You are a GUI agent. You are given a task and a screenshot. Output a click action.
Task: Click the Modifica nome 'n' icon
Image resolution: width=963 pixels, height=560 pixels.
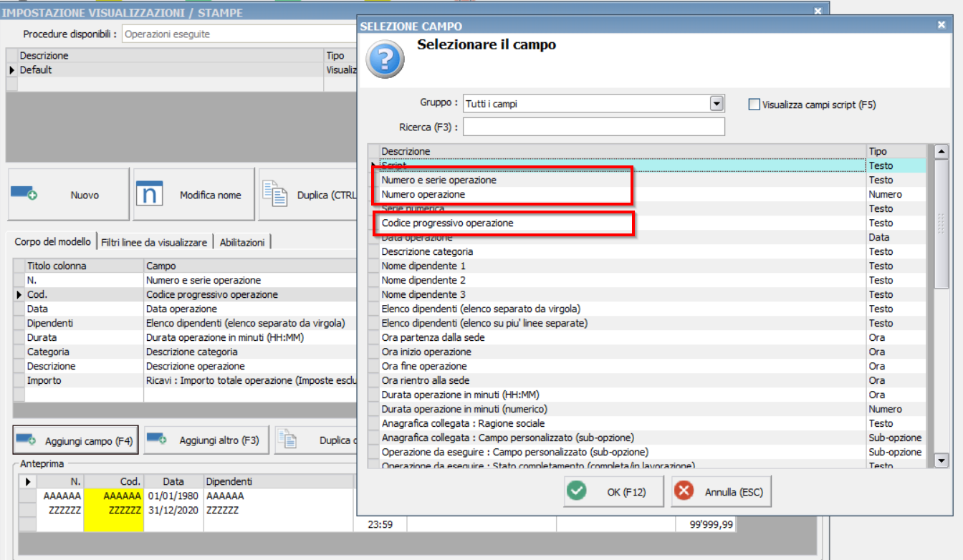coord(149,194)
